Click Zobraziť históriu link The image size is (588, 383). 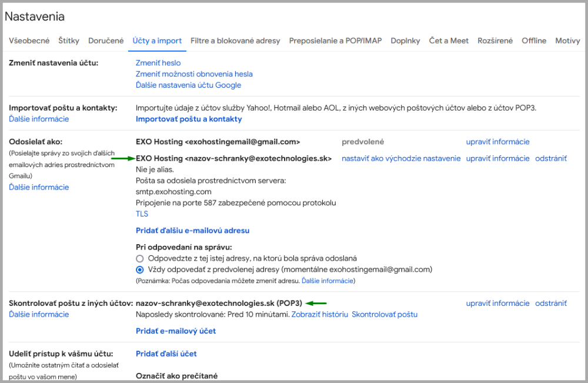click(x=320, y=314)
